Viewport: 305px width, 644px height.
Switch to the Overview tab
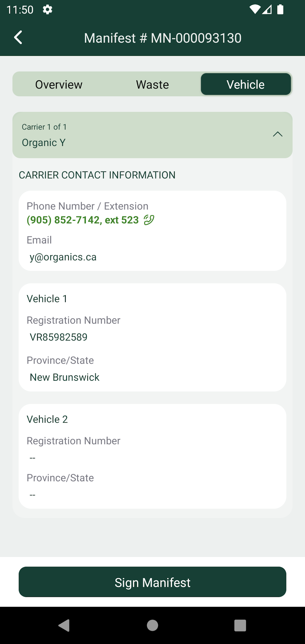pos(59,85)
